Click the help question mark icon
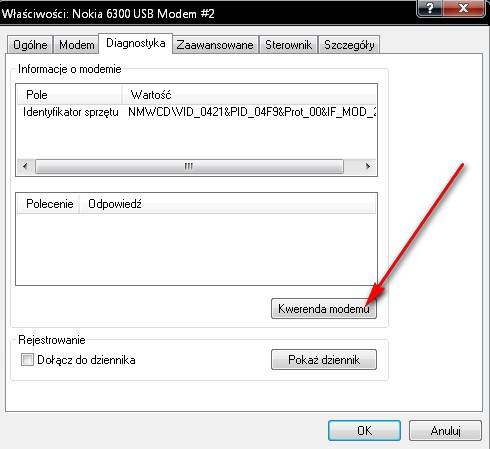The height and width of the screenshot is (449, 490). click(429, 8)
